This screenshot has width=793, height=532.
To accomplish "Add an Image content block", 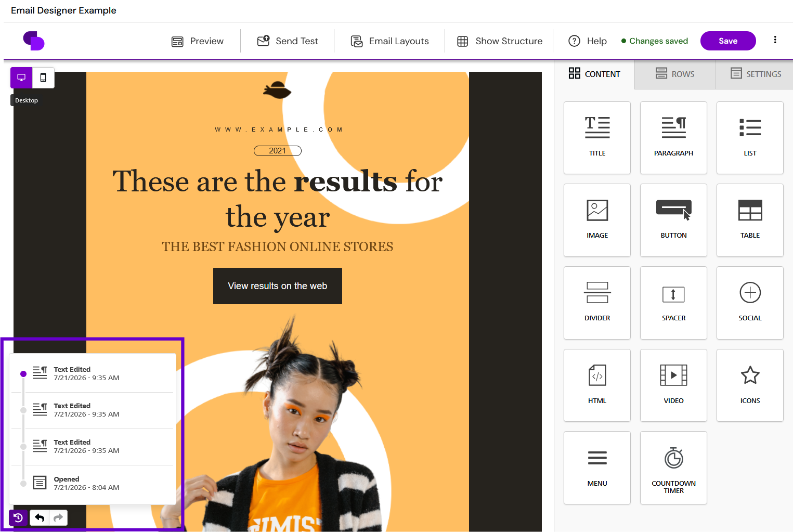I will pyautogui.click(x=597, y=220).
